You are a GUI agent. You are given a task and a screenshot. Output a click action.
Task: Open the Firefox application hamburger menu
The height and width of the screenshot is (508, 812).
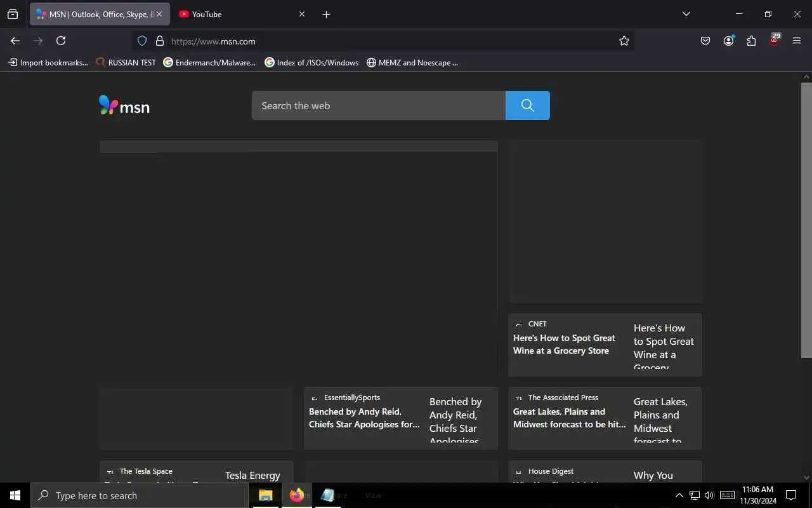tap(797, 41)
